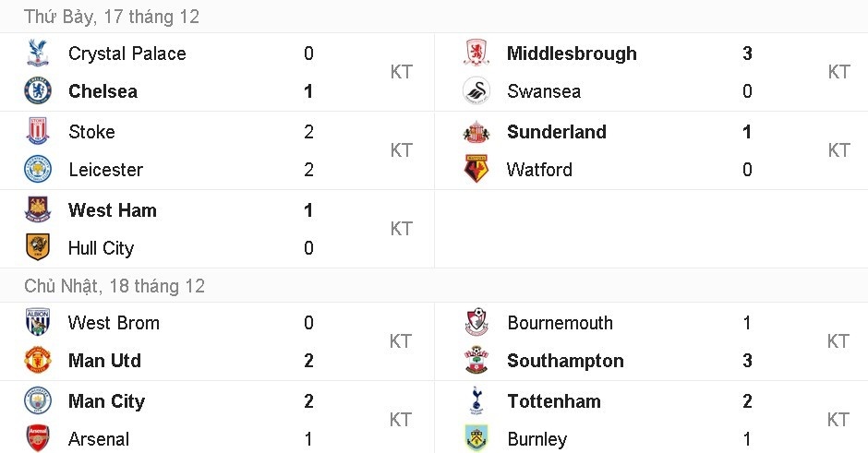
Task: Click the Thứ Bảy, 17 tháng 12 header
Action: tap(112, 17)
